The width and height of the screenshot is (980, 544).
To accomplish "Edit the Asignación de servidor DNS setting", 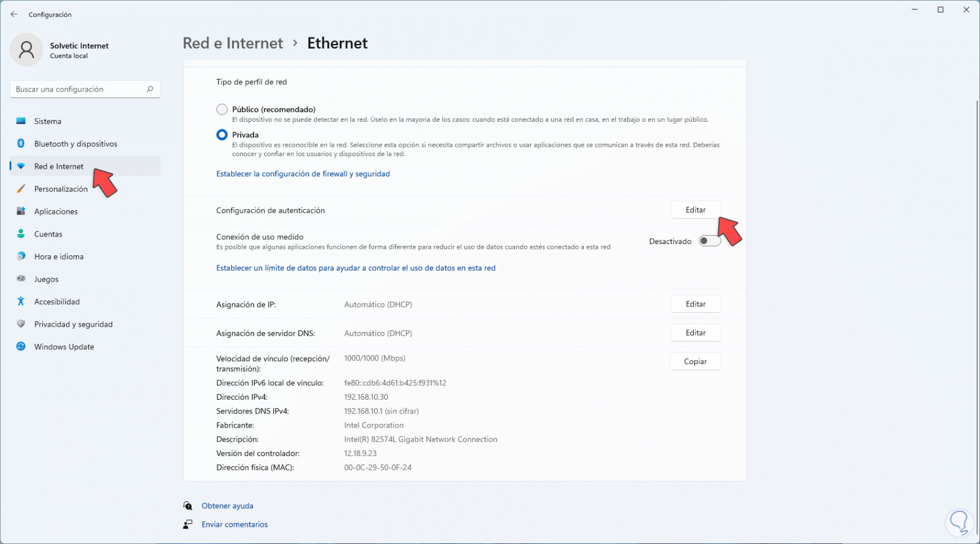I will (696, 333).
